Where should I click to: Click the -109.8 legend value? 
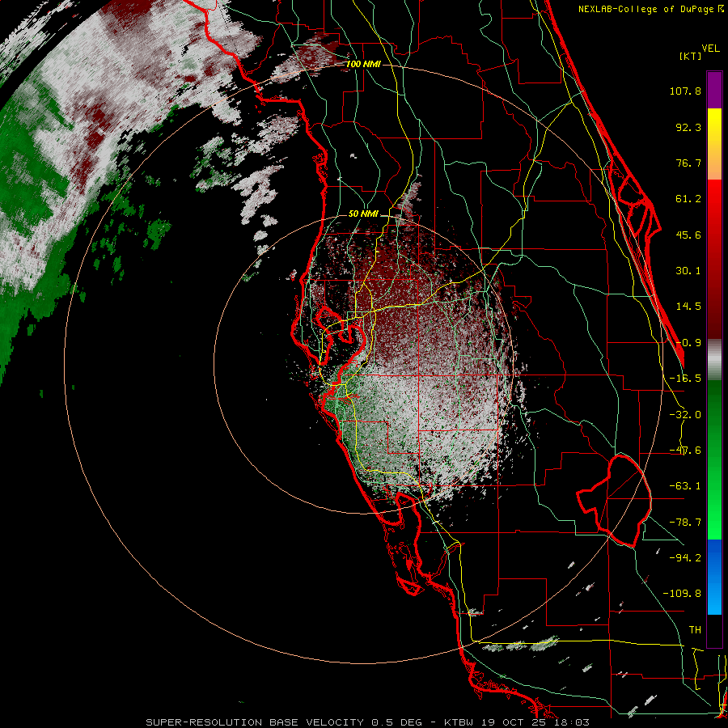(682, 594)
